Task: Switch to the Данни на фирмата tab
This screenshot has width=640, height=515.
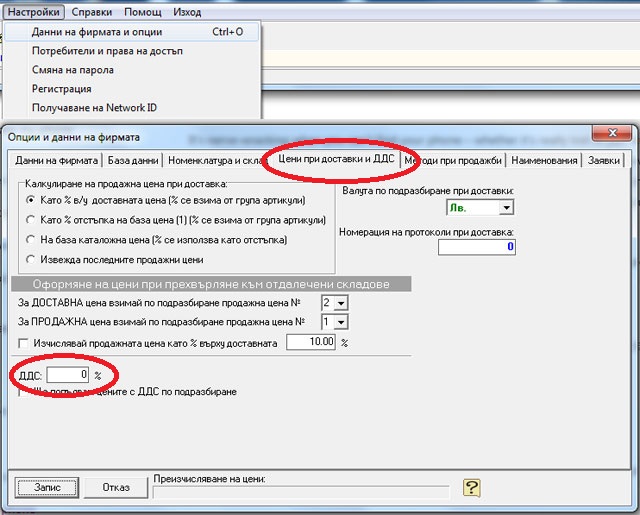Action: coord(56,160)
